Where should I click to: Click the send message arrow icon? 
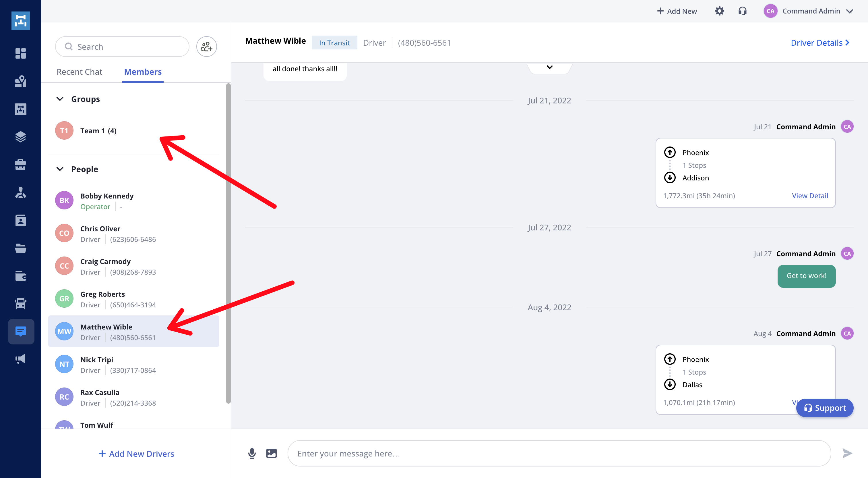847,453
